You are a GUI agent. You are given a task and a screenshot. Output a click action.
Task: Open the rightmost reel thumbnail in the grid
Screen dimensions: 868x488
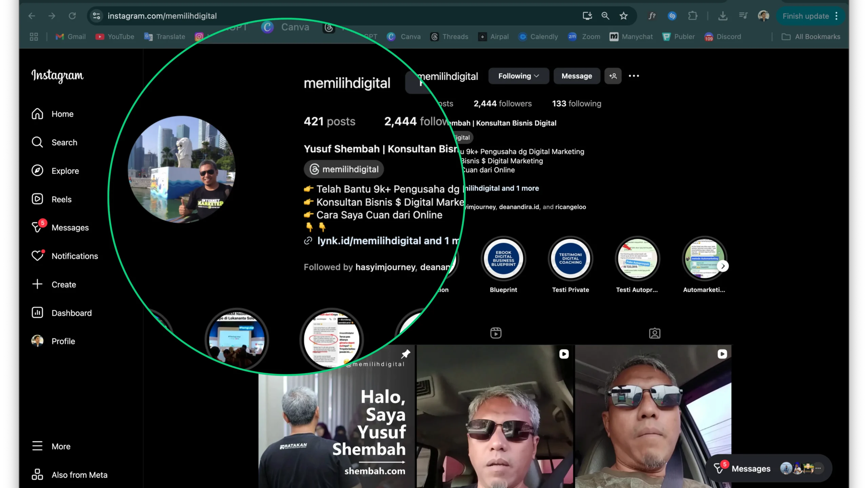tap(653, 416)
